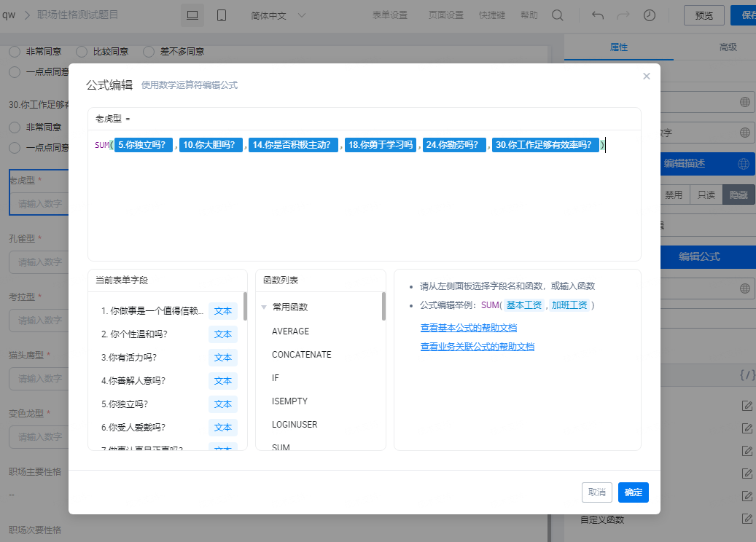Select formula tag 18.你勇于学习吗
Image resolution: width=756 pixels, height=542 pixels.
tap(381, 144)
